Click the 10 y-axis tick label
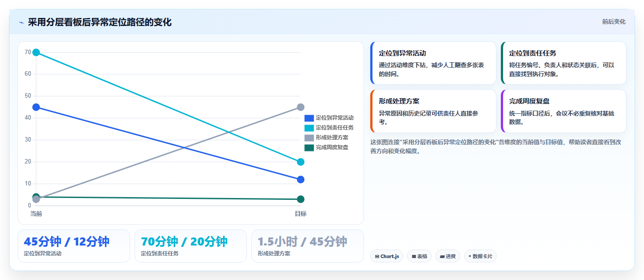Image resolution: width=644 pixels, height=280 pixels. 28,184
